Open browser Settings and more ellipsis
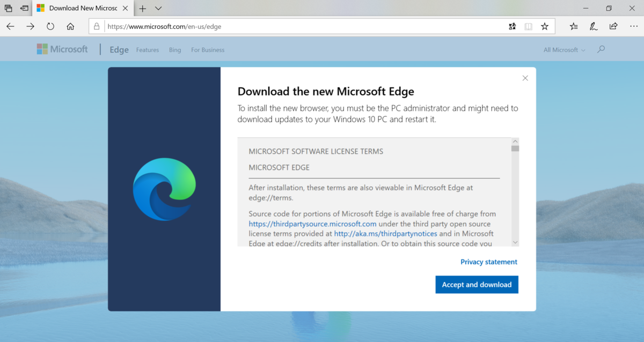This screenshot has height=342, width=644. 633,26
